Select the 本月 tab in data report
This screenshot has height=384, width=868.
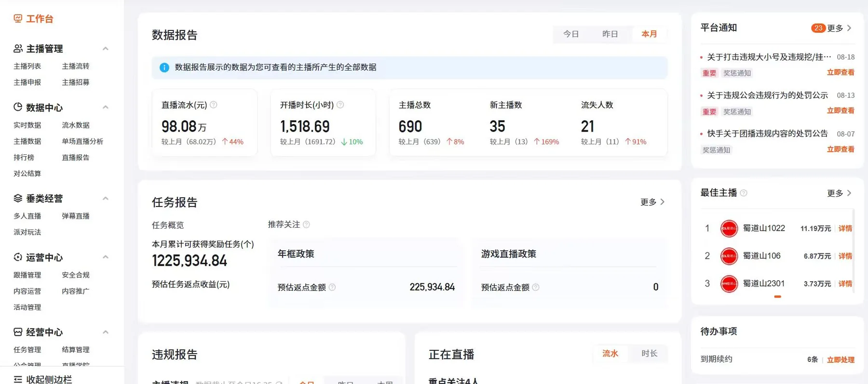649,34
